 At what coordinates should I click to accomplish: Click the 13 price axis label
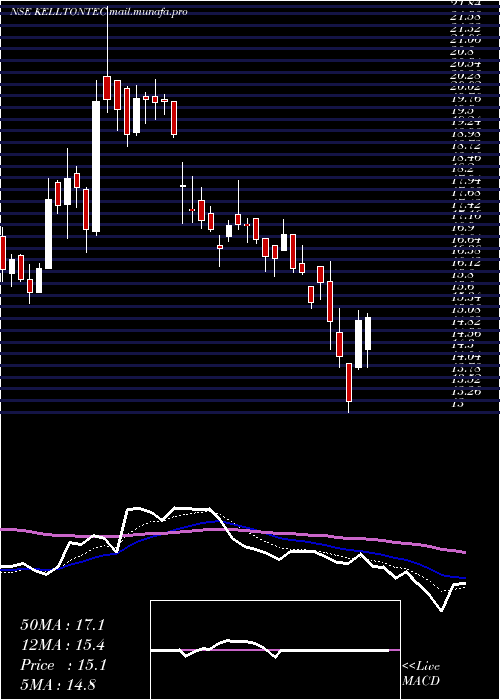457,404
